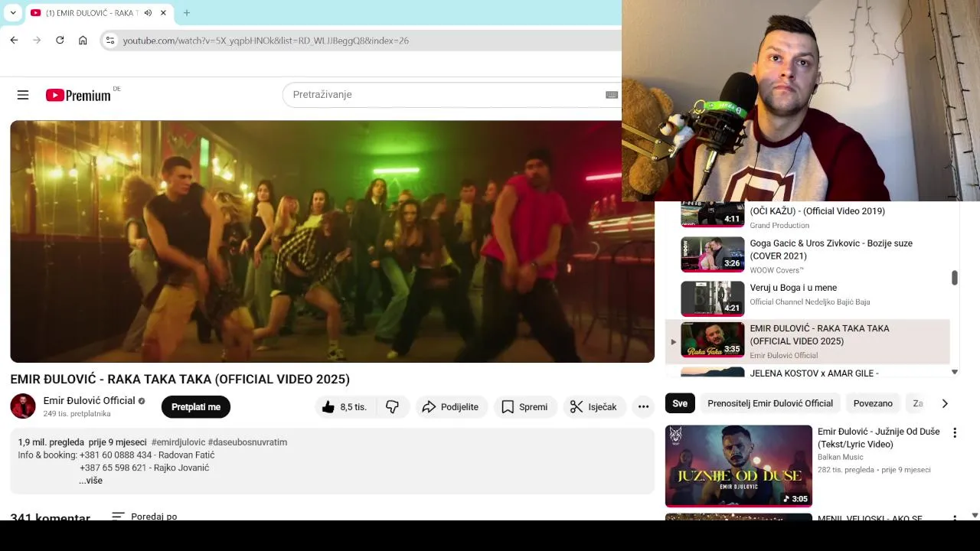Screen dimensions: 980x551
Task: Open the Poredaj po sort menu
Action: click(x=145, y=517)
